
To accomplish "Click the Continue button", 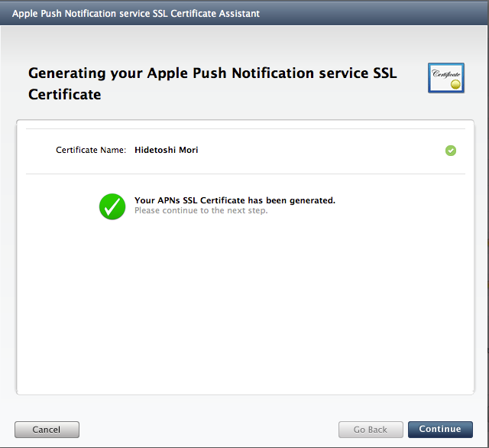I will [x=440, y=430].
